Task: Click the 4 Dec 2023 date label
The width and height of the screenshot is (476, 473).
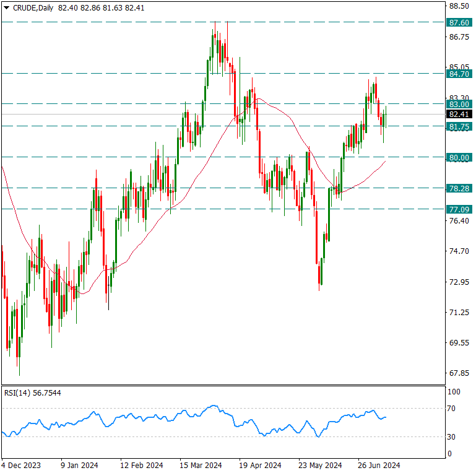Action: [x=21, y=465]
